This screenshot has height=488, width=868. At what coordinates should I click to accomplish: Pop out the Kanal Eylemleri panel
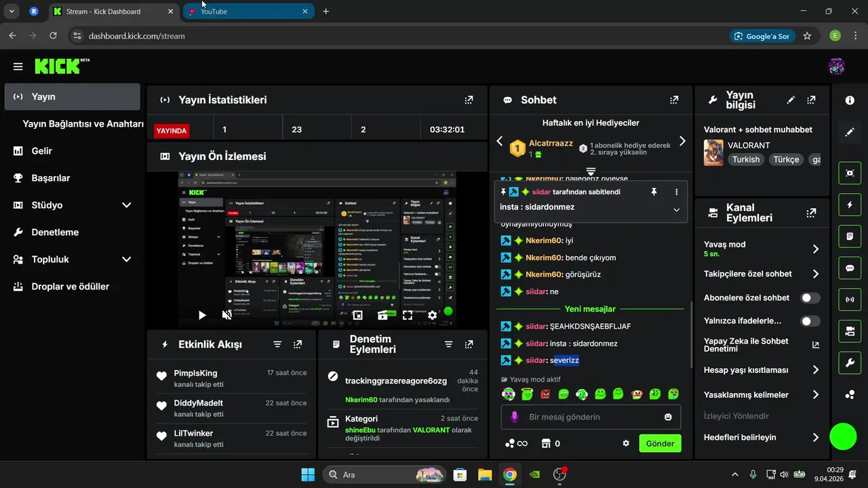(811, 213)
